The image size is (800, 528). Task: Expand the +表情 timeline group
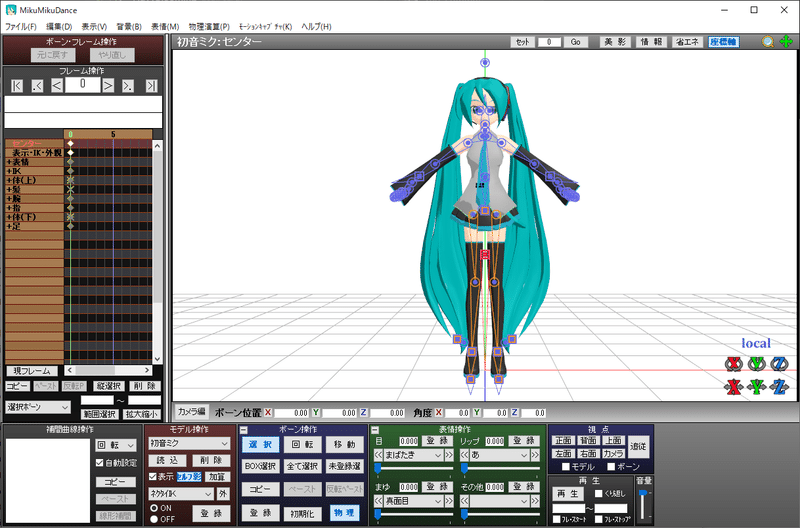tap(9, 162)
